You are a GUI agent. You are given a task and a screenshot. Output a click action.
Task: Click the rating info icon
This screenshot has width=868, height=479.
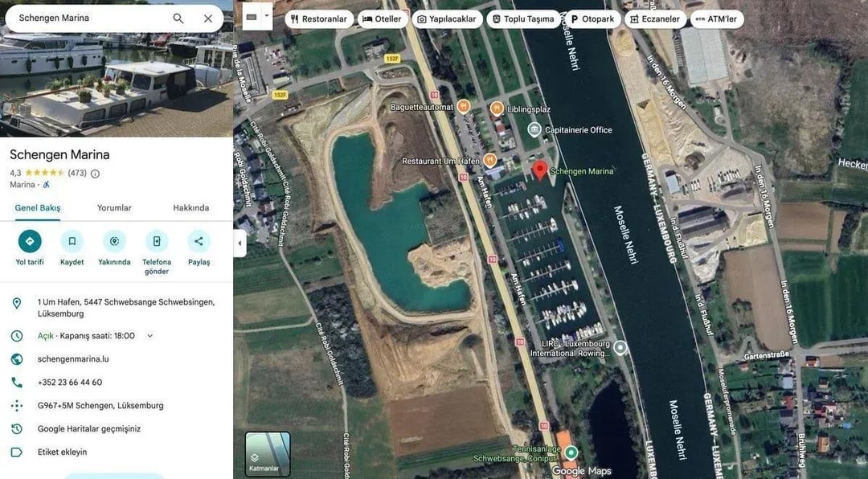(x=95, y=173)
